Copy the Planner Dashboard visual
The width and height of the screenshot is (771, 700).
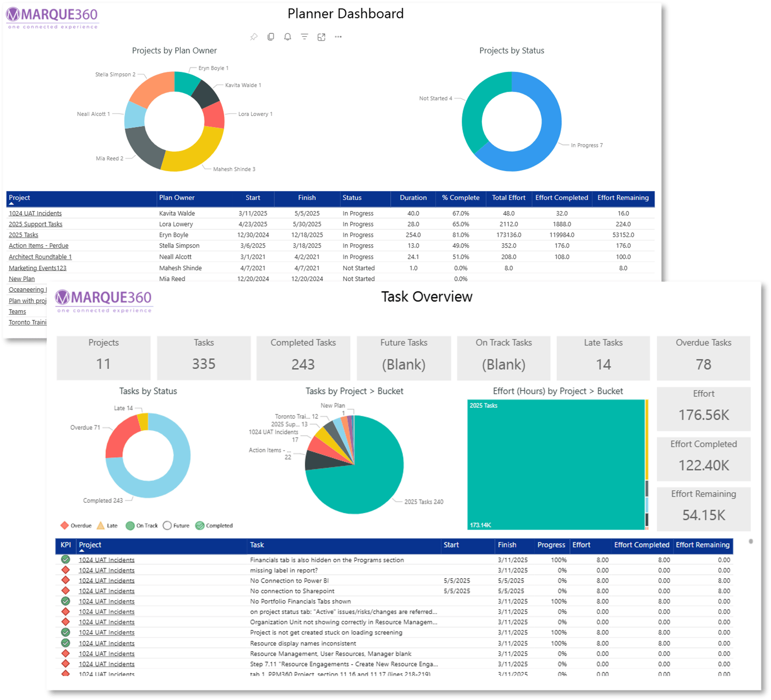(x=271, y=37)
